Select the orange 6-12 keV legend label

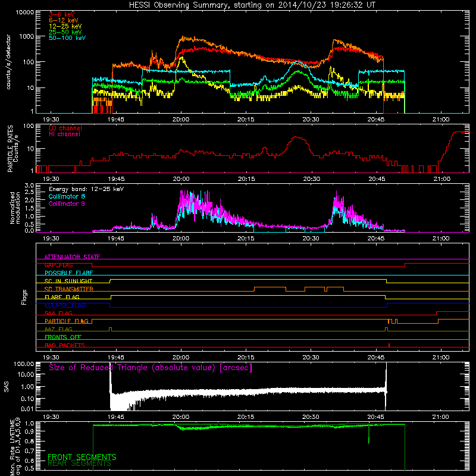click(64, 20)
